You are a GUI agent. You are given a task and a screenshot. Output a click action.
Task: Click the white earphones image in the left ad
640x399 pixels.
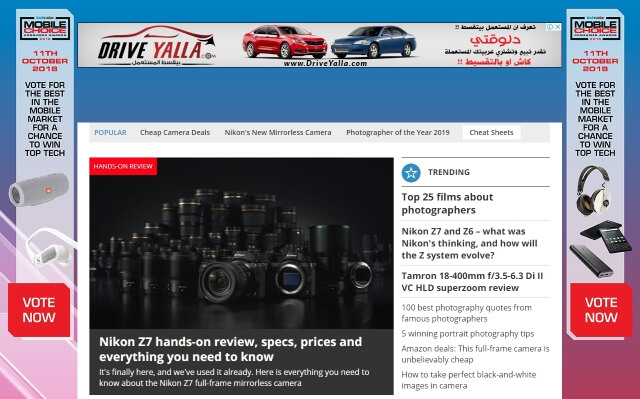pyautogui.click(x=50, y=248)
